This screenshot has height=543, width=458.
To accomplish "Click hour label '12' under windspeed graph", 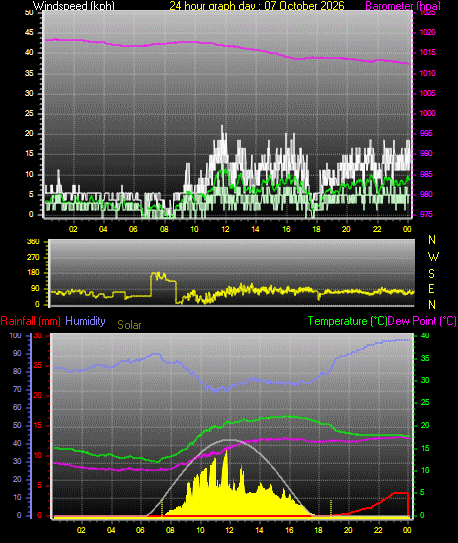I will (225, 229).
